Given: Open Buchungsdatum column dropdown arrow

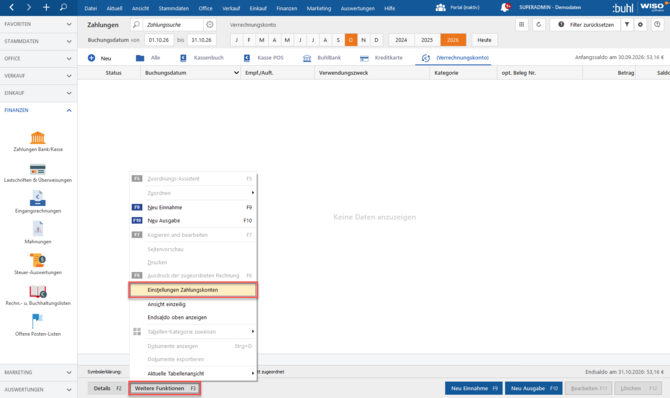Looking at the screenshot, I should (x=236, y=73).
